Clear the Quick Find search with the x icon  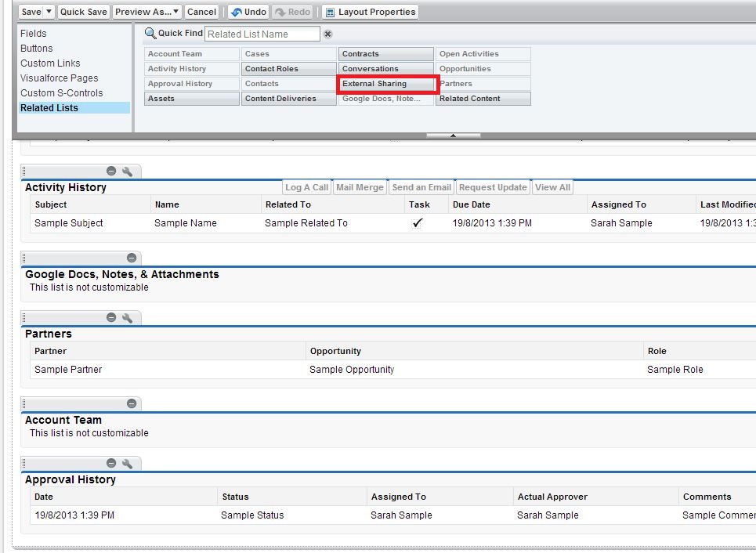(327, 34)
